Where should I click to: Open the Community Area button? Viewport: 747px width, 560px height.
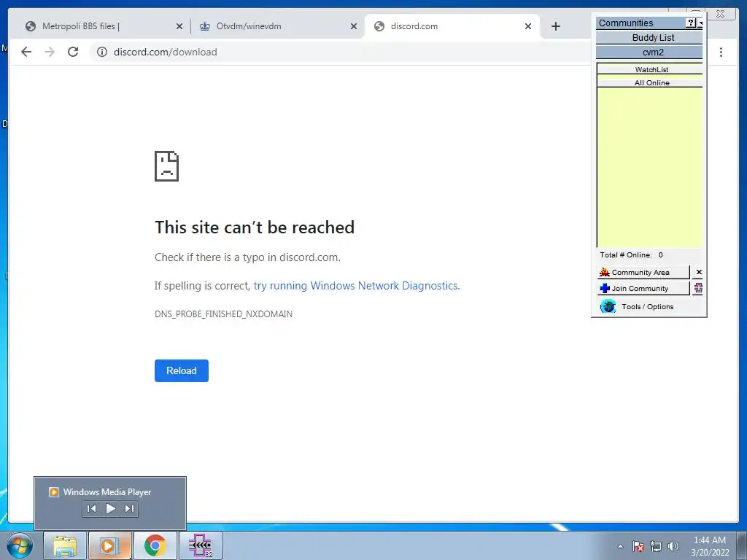click(x=643, y=273)
